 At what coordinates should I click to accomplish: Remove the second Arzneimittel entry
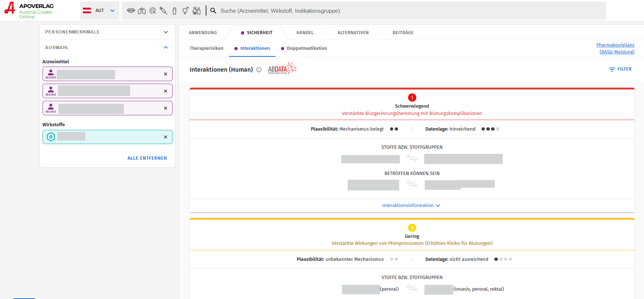(165, 91)
